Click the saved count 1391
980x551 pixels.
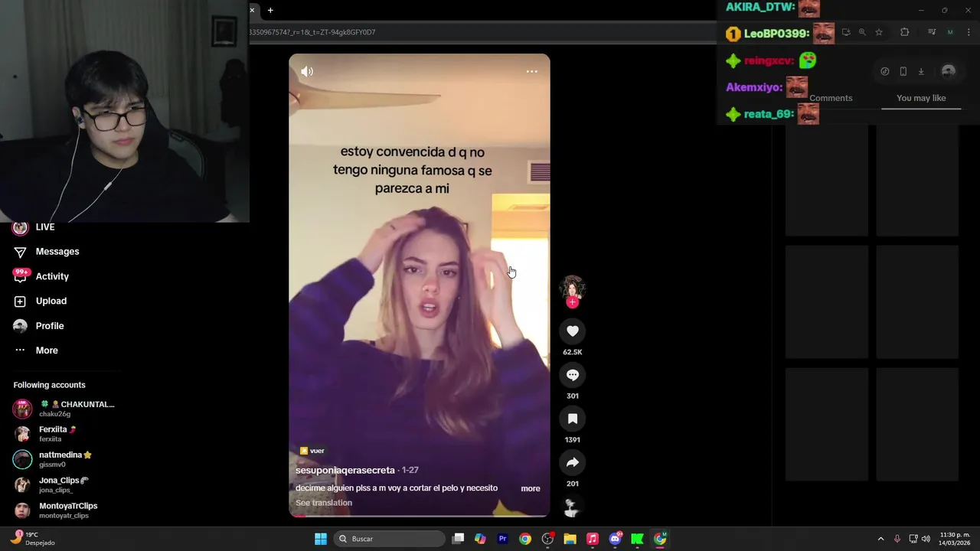tap(572, 440)
